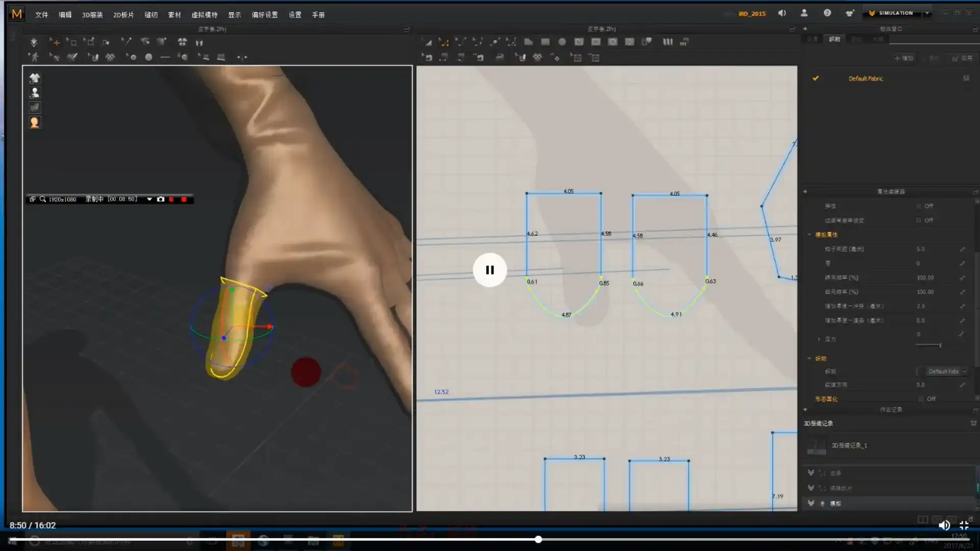The image size is (980, 551).
Task: Click the help question mark icon
Action: point(827,13)
